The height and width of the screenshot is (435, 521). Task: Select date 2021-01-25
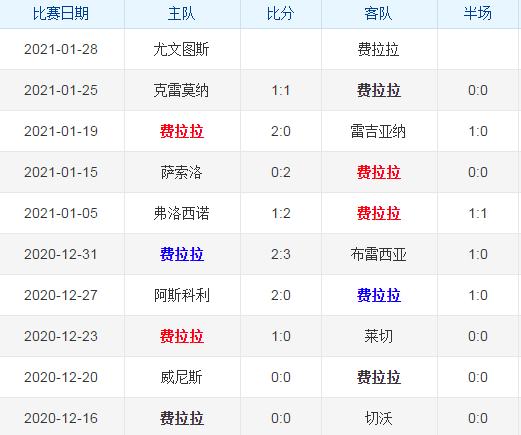[61, 90]
